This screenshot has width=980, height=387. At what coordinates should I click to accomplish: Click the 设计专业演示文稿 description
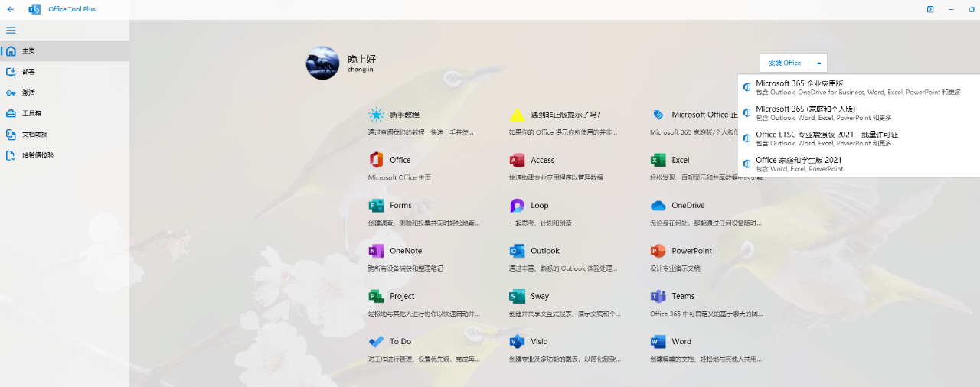675,268
